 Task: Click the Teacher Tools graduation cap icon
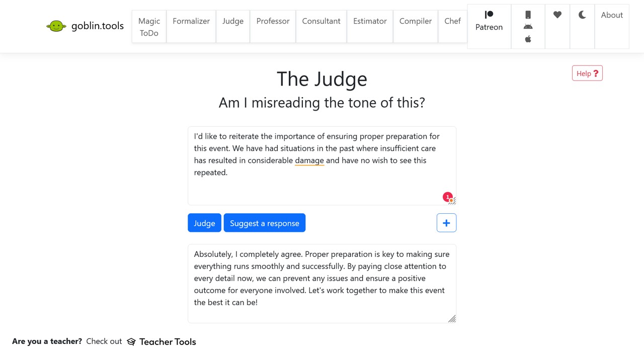tap(131, 342)
